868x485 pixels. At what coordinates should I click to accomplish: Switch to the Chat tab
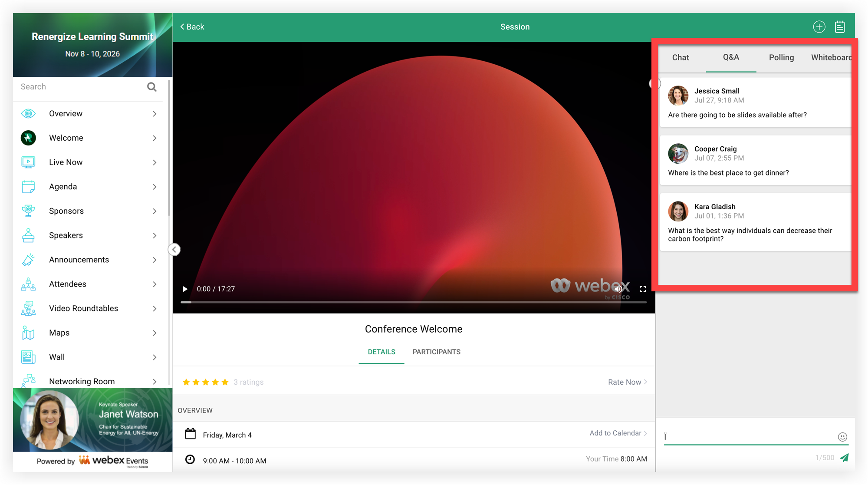[680, 57]
